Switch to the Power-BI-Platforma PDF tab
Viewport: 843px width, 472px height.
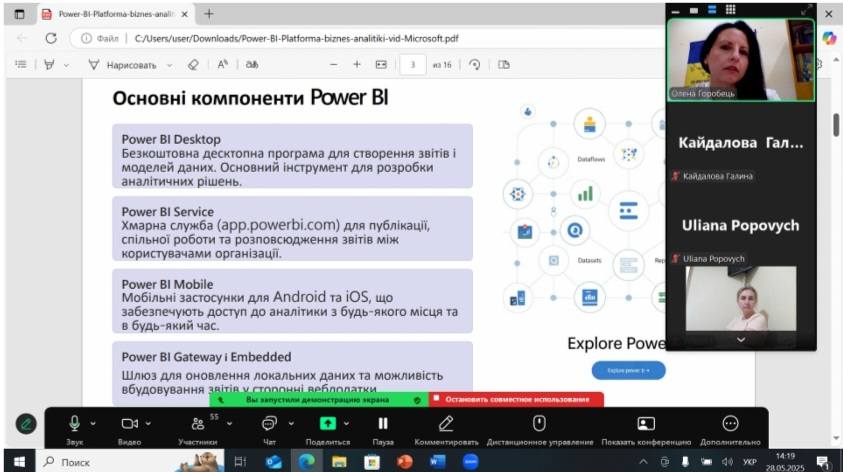[x=112, y=14]
